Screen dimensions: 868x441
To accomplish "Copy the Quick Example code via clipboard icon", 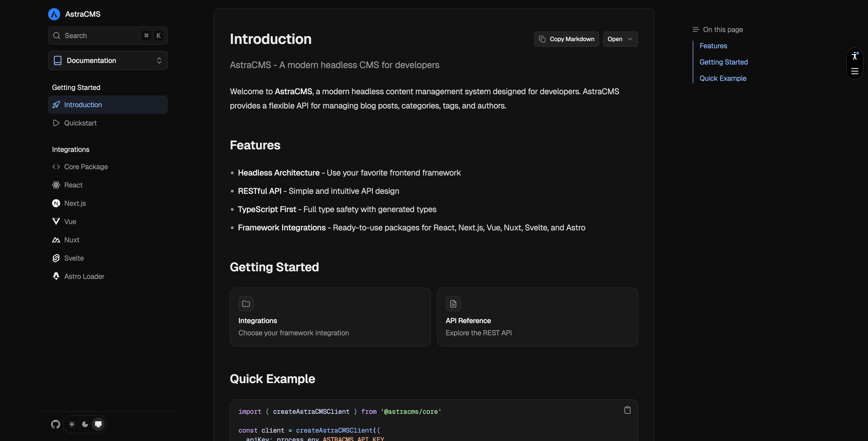I will (628, 410).
